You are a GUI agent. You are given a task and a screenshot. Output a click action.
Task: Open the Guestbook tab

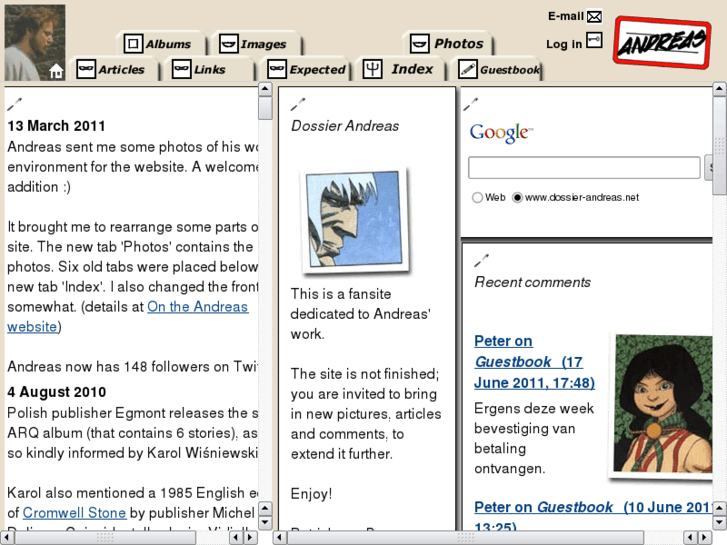(x=499, y=70)
